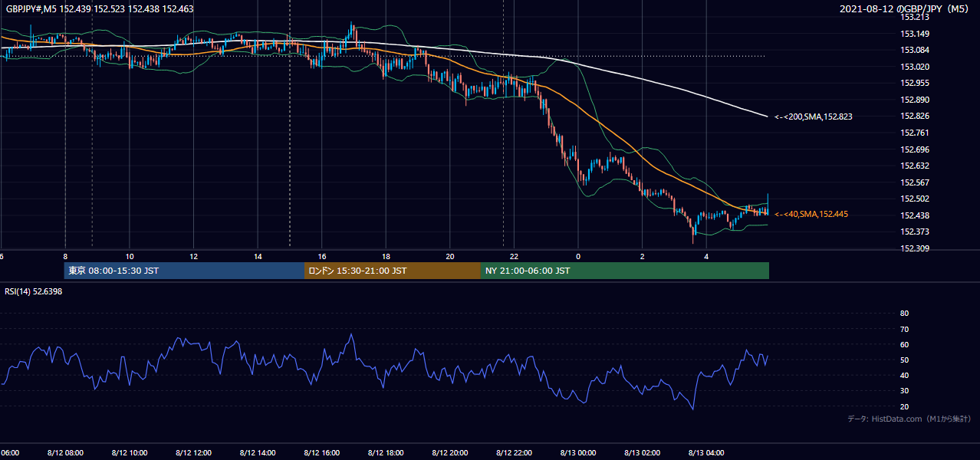
Task: Click price axis label 152.696
Action: point(915,149)
